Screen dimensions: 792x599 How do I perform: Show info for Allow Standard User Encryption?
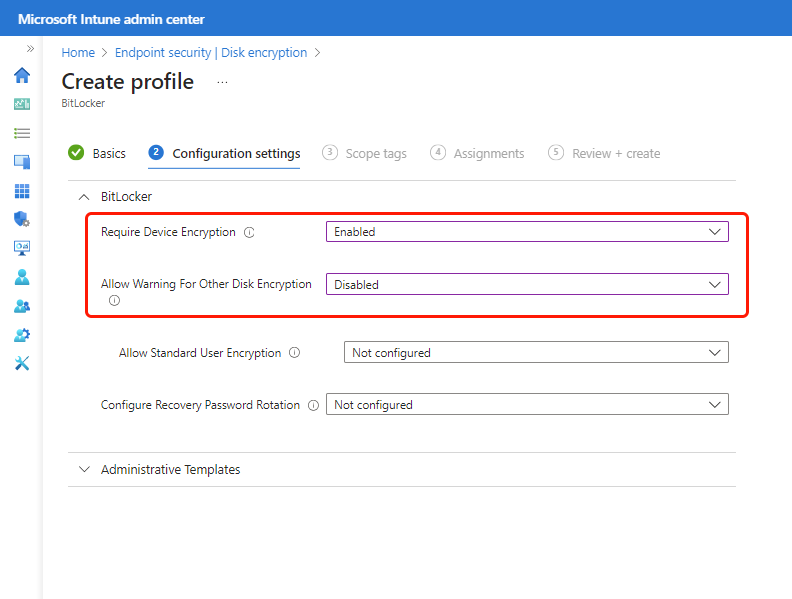(x=294, y=353)
